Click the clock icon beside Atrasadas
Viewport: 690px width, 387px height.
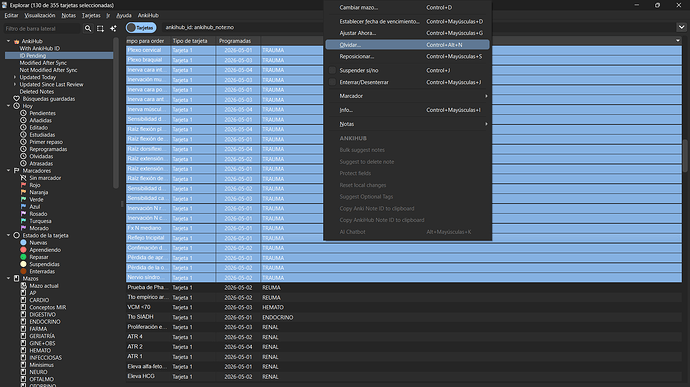pyautogui.click(x=23, y=163)
